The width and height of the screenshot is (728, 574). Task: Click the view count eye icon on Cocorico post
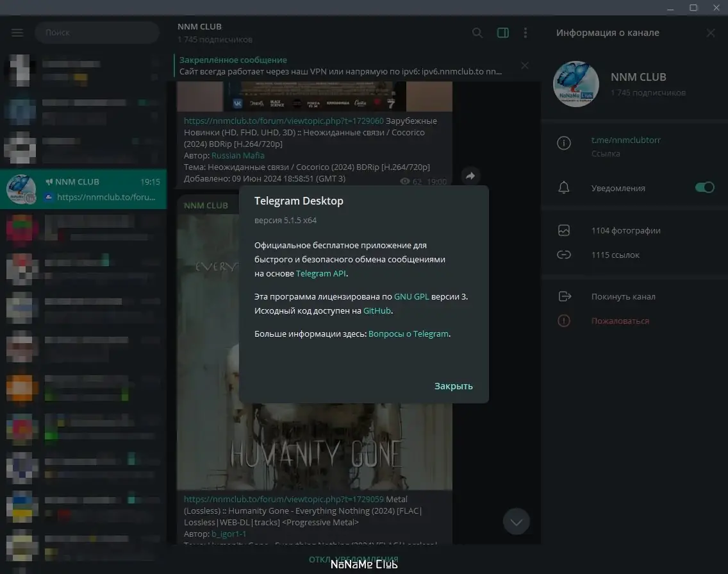pyautogui.click(x=405, y=181)
